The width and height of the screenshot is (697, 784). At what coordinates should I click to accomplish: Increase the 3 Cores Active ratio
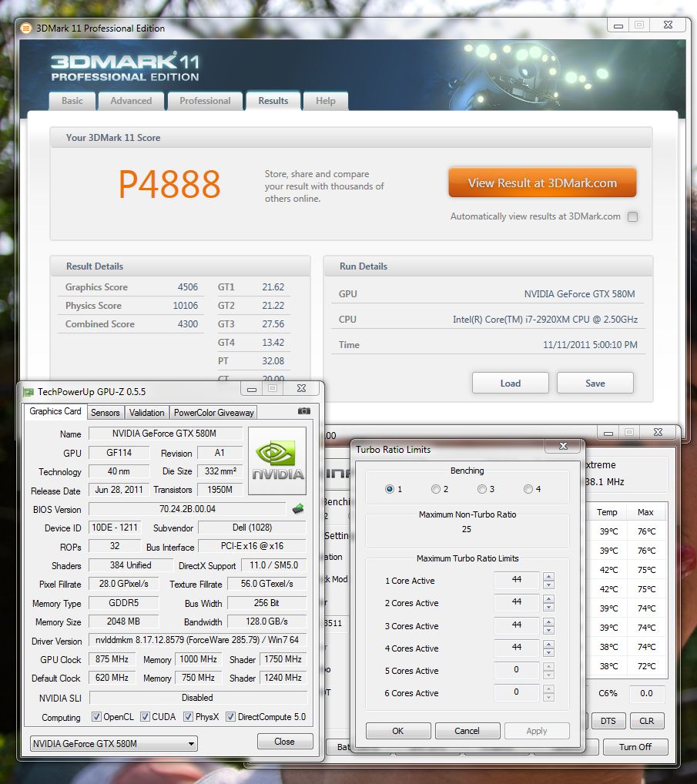[x=548, y=622]
